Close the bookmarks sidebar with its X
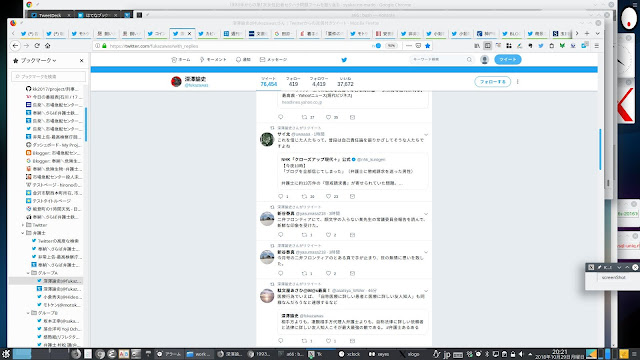The height and width of the screenshot is (360, 640). point(81,60)
